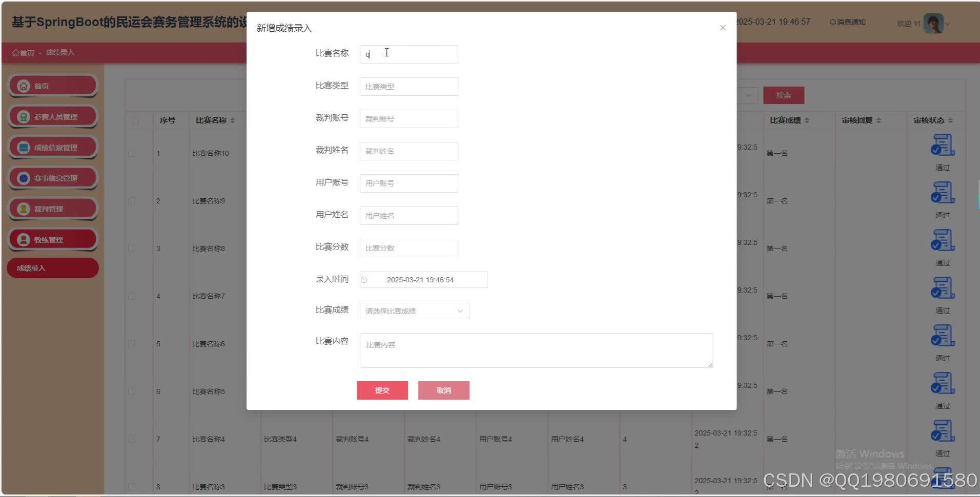Open the search filter dropdown near 搜索 button
Screen dimensions: 980x497
[x=749, y=95]
